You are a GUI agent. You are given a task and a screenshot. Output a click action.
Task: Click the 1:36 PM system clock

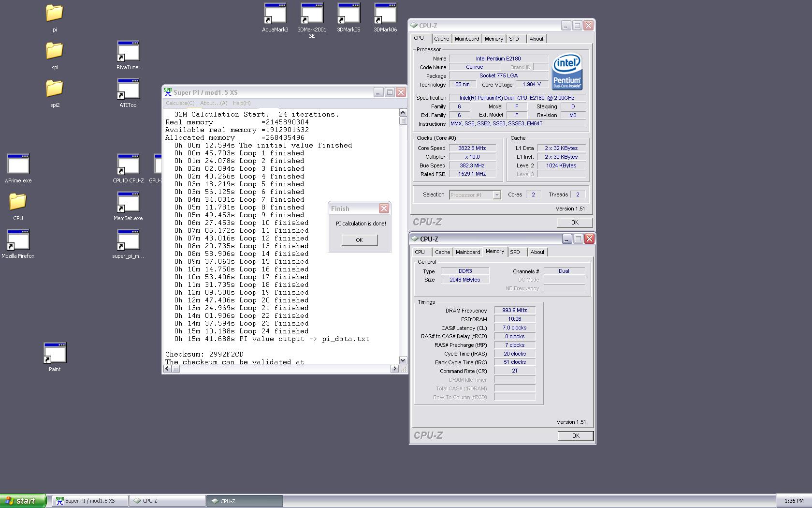click(x=794, y=501)
